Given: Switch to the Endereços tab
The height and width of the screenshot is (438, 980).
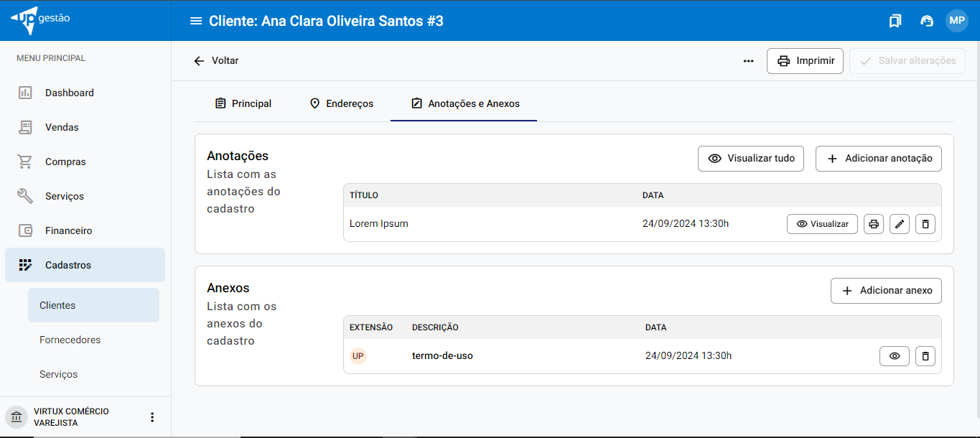Looking at the screenshot, I should [341, 103].
